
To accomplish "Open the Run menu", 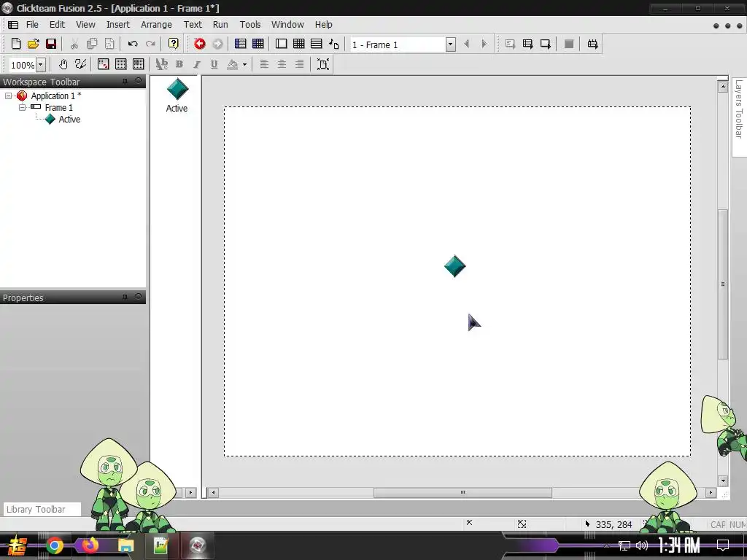I will click(x=220, y=24).
